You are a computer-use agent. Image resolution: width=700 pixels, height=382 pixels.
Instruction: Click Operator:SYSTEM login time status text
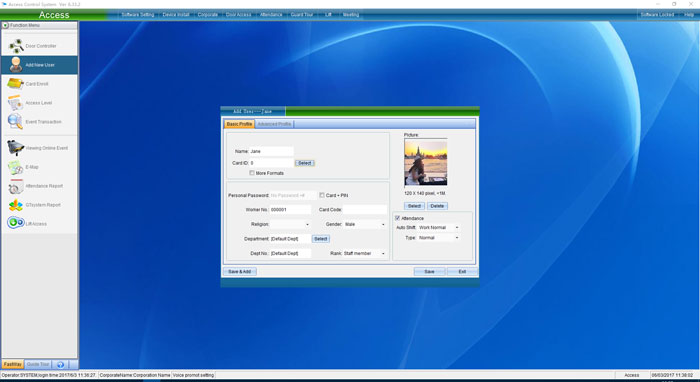(x=49, y=375)
